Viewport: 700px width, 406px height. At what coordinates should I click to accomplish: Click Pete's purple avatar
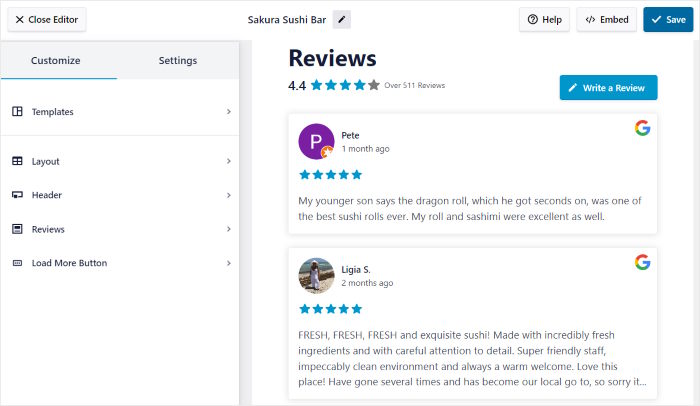point(316,142)
